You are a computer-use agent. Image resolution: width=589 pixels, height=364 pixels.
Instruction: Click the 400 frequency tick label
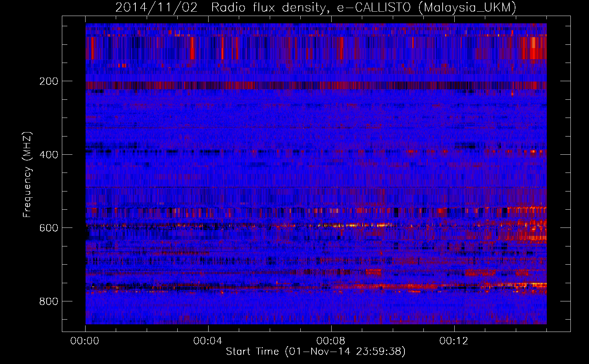(x=49, y=155)
